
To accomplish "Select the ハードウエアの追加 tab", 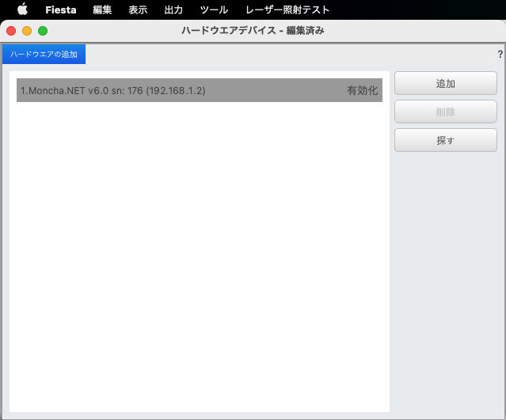I will (44, 54).
